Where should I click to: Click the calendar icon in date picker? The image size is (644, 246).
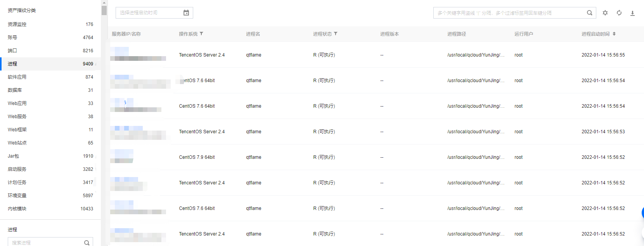[x=186, y=13]
